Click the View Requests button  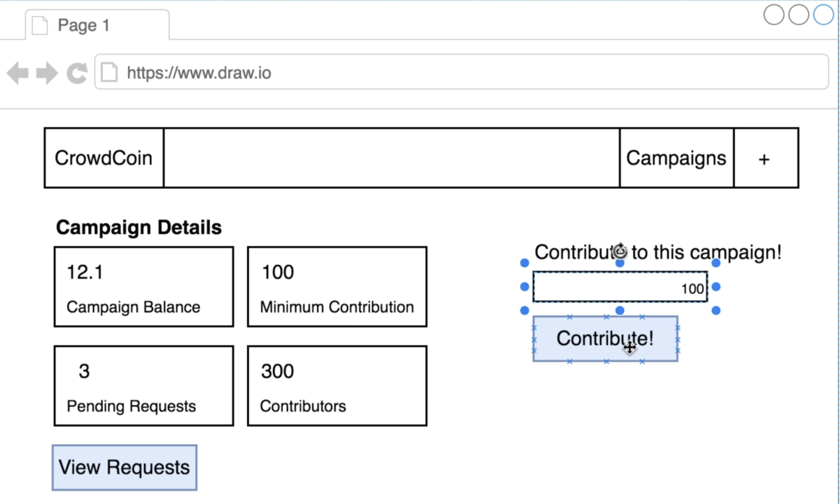[x=124, y=467]
